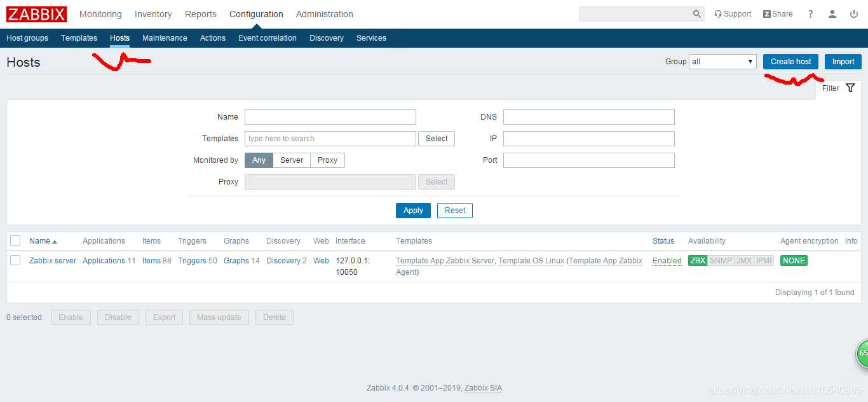This screenshot has height=402, width=868.
Task: Click the ZABBIX logo
Action: 36,14
